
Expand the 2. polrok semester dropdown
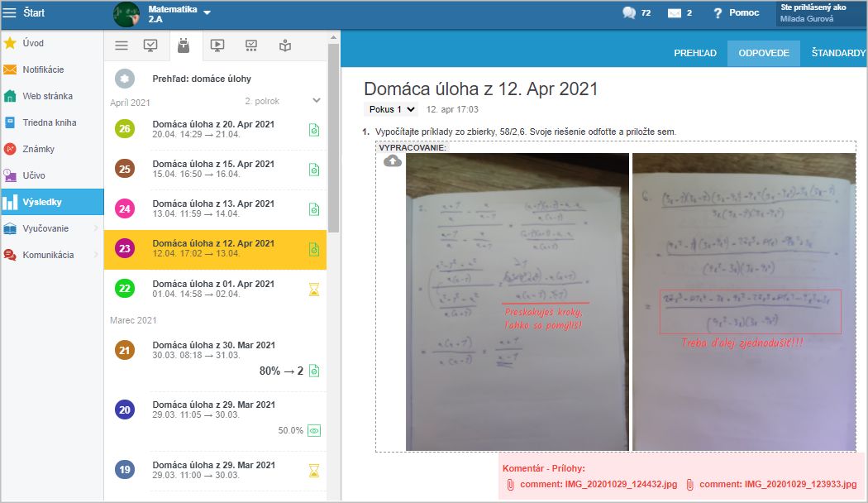tap(316, 101)
